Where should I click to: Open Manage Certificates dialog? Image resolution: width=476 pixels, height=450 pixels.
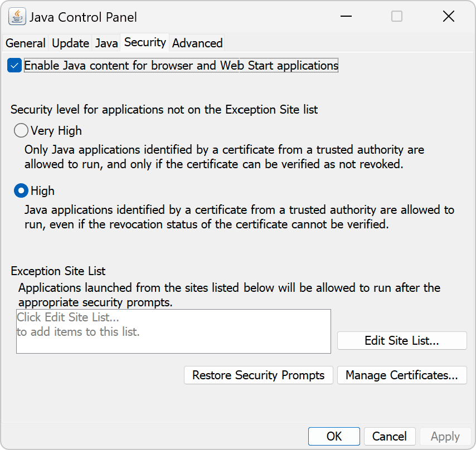(x=402, y=375)
